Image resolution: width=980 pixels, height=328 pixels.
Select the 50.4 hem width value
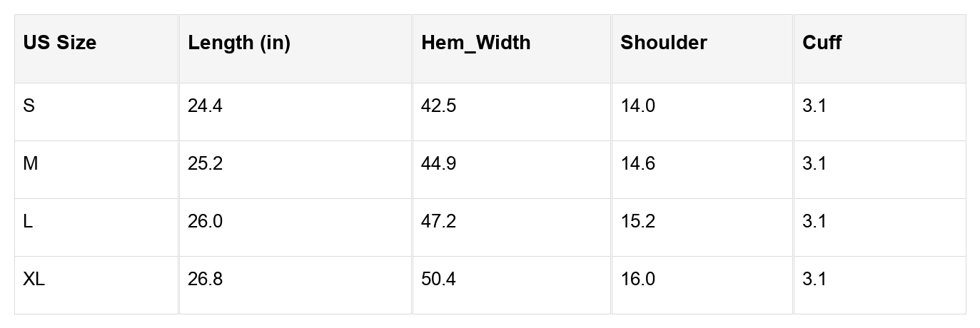pyautogui.click(x=438, y=279)
